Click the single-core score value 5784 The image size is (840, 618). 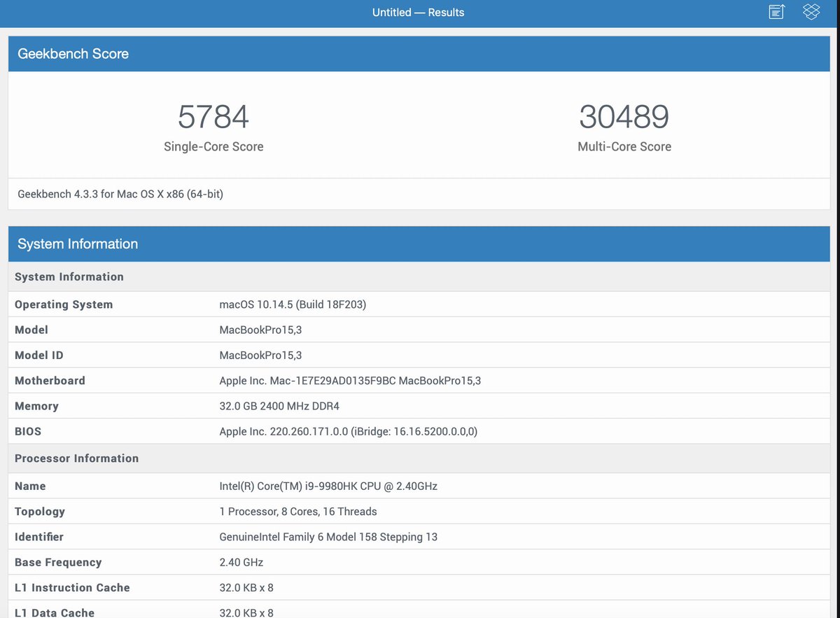pos(213,116)
